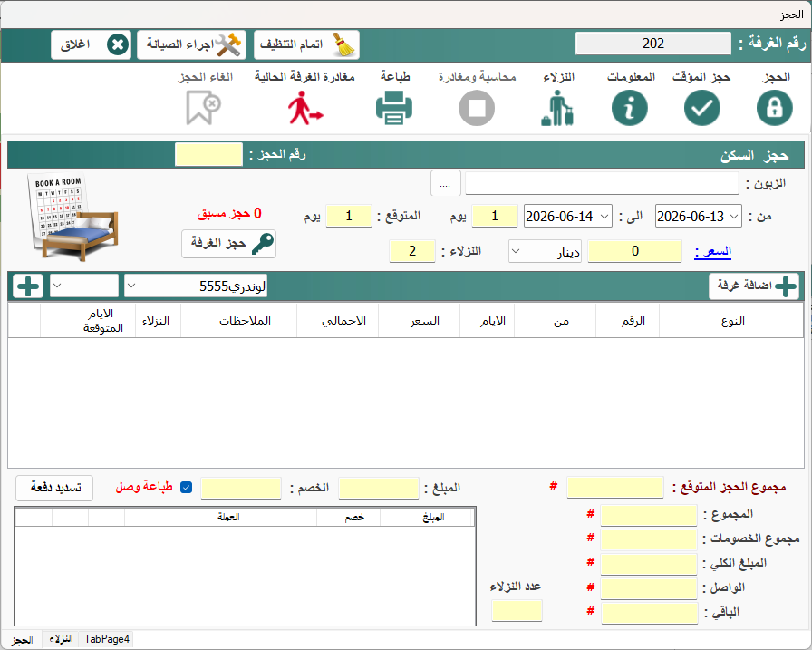Image resolution: width=812 pixels, height=650 pixels.
Task: Click the مجموع الخصومات field
Action: tap(649, 539)
